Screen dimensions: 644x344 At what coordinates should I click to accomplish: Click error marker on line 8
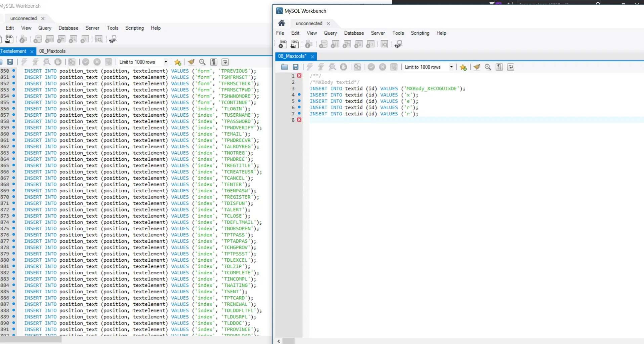click(x=299, y=120)
